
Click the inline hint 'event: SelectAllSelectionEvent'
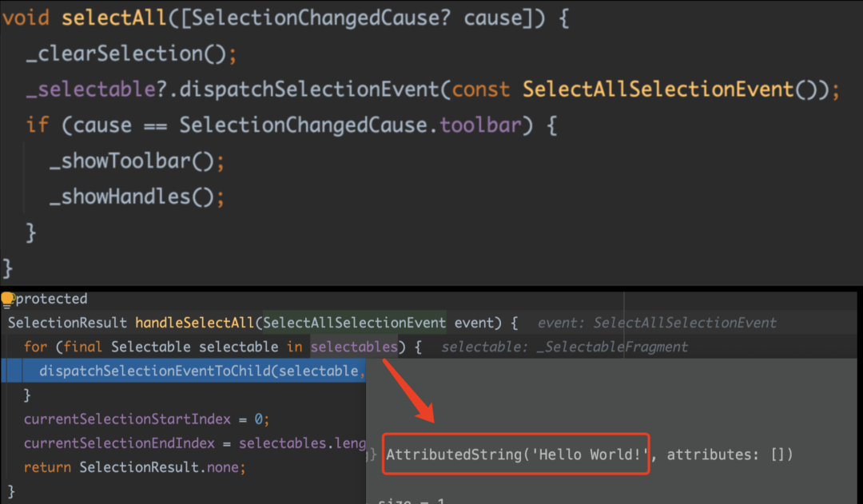pyautogui.click(x=657, y=323)
